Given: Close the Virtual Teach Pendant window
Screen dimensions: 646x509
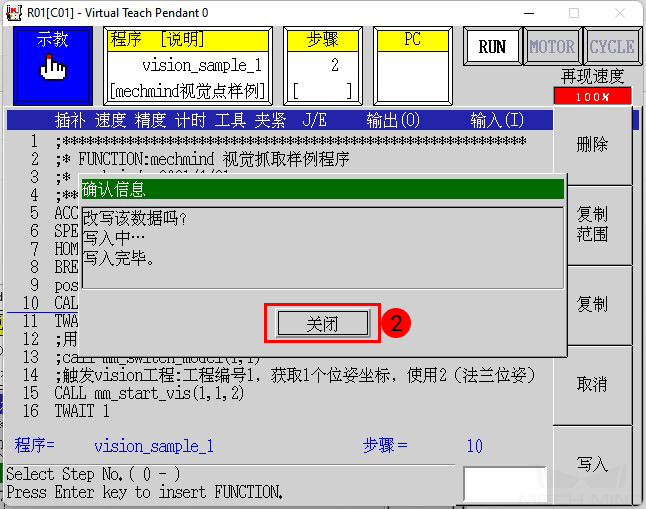Looking at the screenshot, I should click(x=620, y=13).
